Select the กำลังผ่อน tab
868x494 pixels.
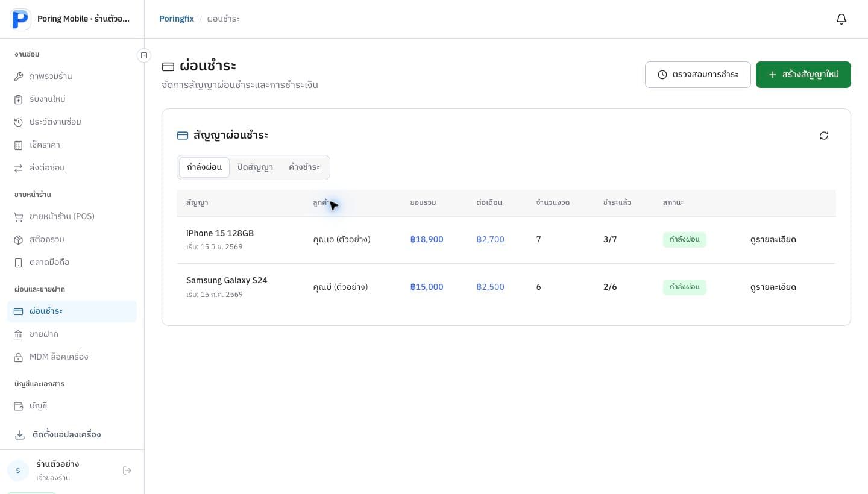click(204, 167)
